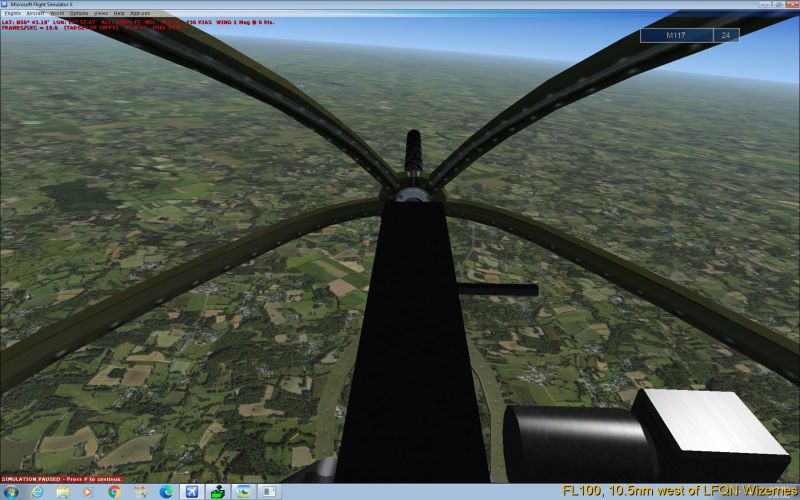Click the landscape picture taskbar icon
The width and height of the screenshot is (800, 500).
point(243,492)
